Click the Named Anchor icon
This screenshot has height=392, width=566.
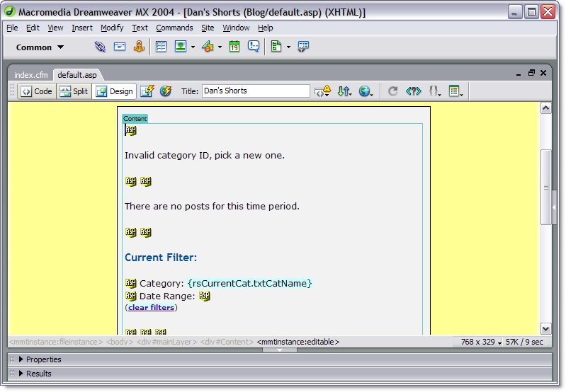pos(139,47)
